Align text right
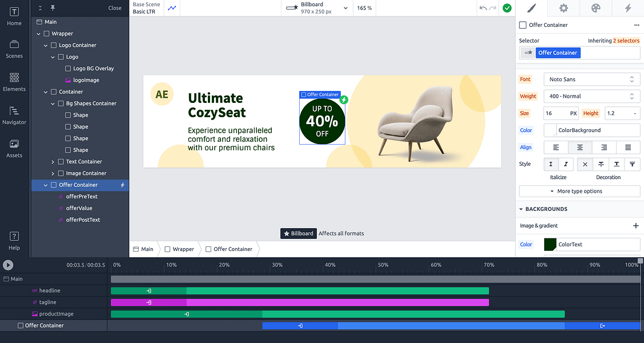This screenshot has width=644, height=343. (x=604, y=147)
